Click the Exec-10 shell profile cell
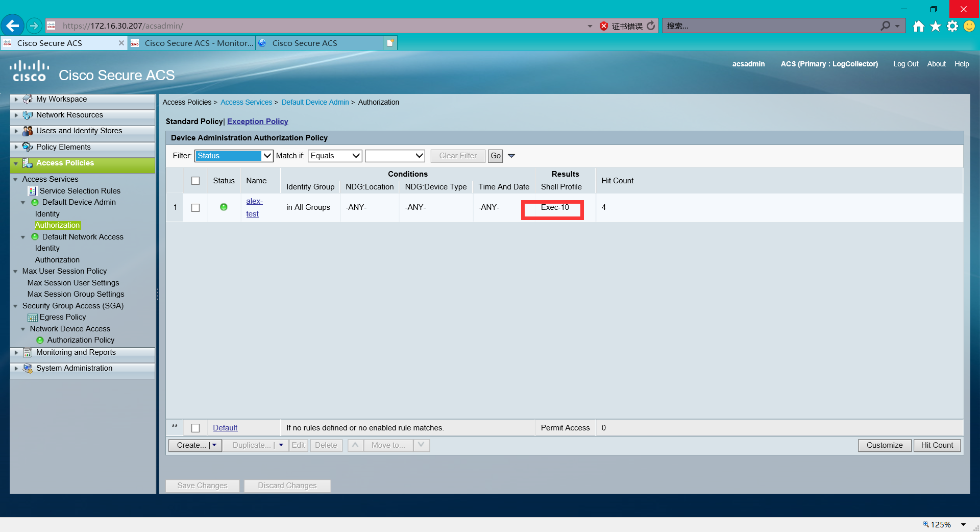Image resolution: width=980 pixels, height=532 pixels. [555, 207]
